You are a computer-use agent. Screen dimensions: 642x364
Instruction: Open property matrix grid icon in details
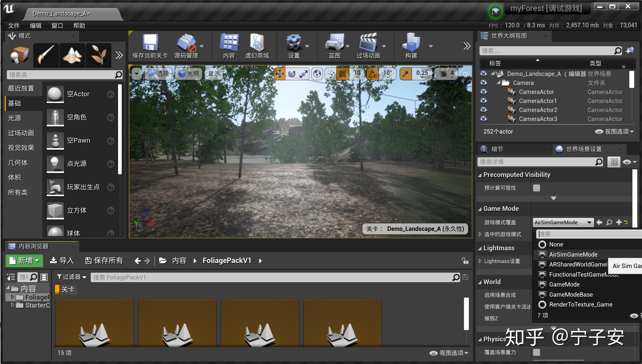[x=614, y=162]
